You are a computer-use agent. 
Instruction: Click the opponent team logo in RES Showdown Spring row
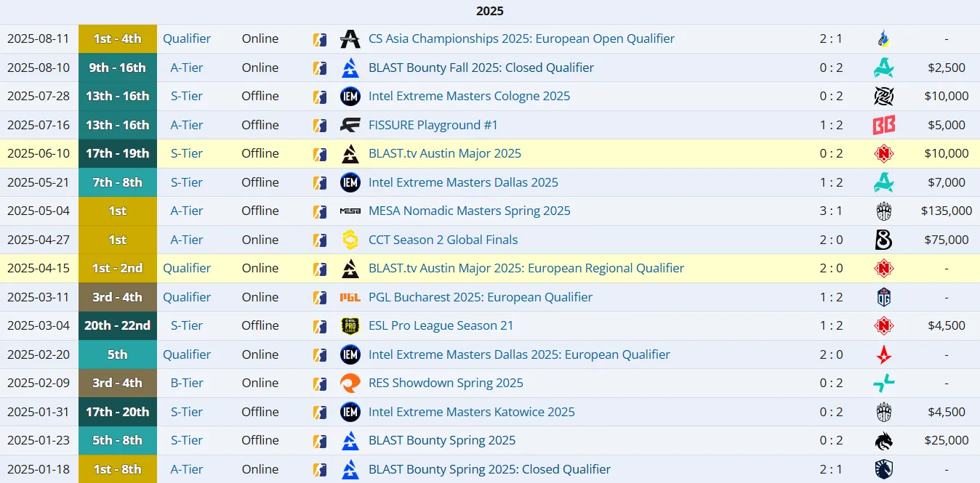(x=884, y=383)
